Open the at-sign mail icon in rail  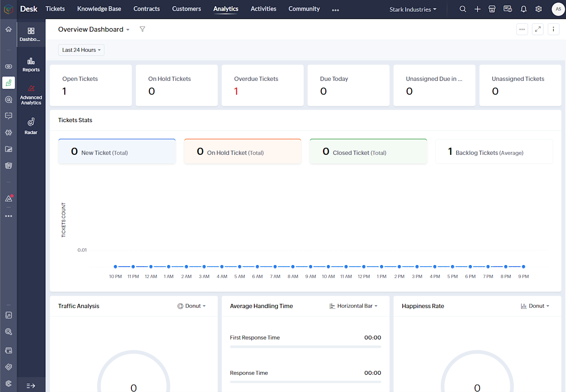[8, 99]
